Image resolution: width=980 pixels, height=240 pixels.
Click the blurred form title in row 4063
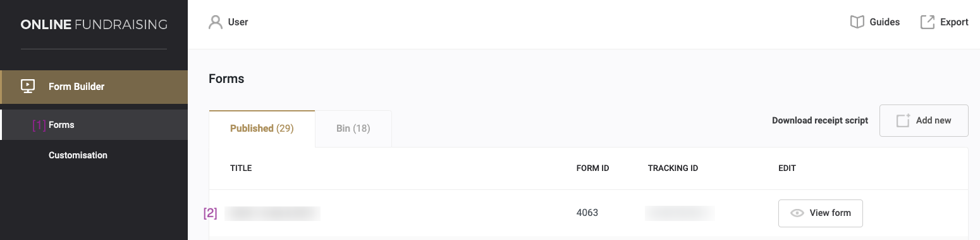coord(273,213)
